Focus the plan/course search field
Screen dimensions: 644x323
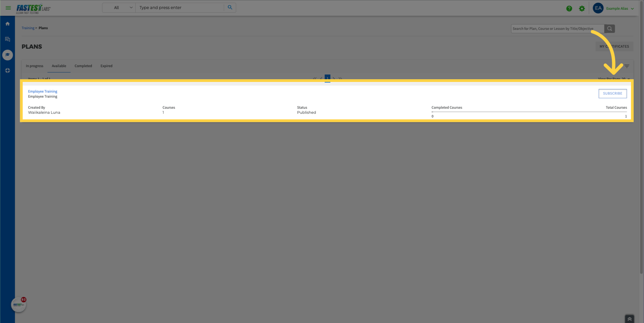point(557,29)
